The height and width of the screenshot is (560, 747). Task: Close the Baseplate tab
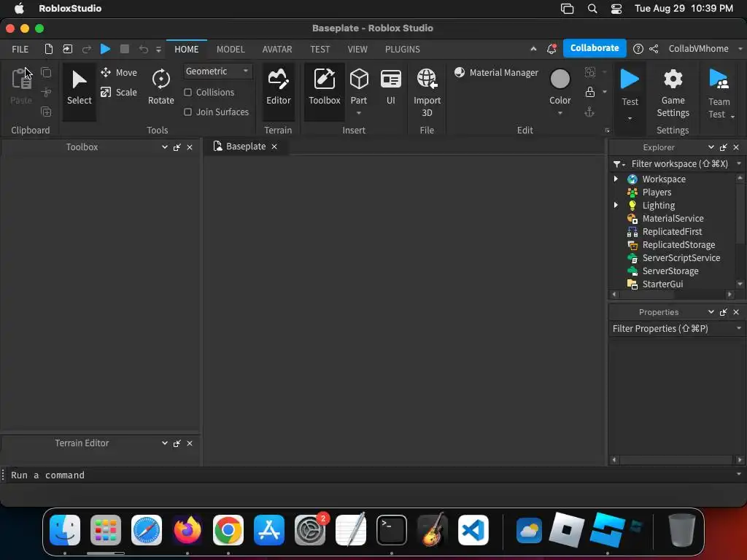coord(274,147)
